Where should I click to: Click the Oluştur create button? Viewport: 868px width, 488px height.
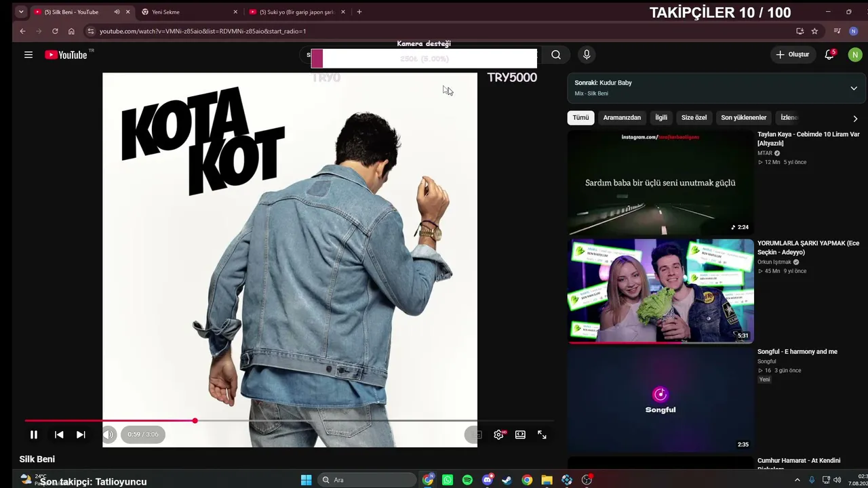tap(793, 55)
